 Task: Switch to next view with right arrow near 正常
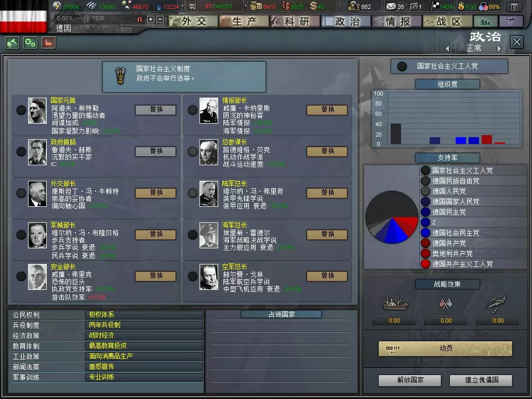pos(499,48)
